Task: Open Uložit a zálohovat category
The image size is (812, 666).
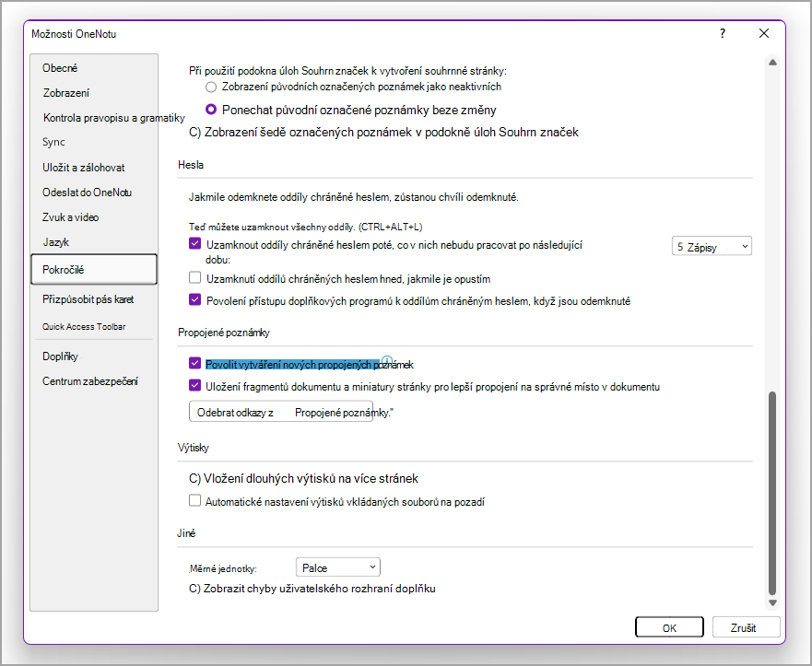Action: pyautogui.click(x=83, y=168)
